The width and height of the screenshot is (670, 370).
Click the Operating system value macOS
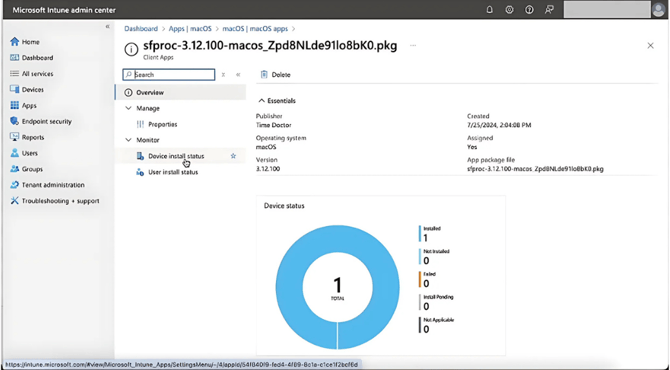click(x=266, y=147)
